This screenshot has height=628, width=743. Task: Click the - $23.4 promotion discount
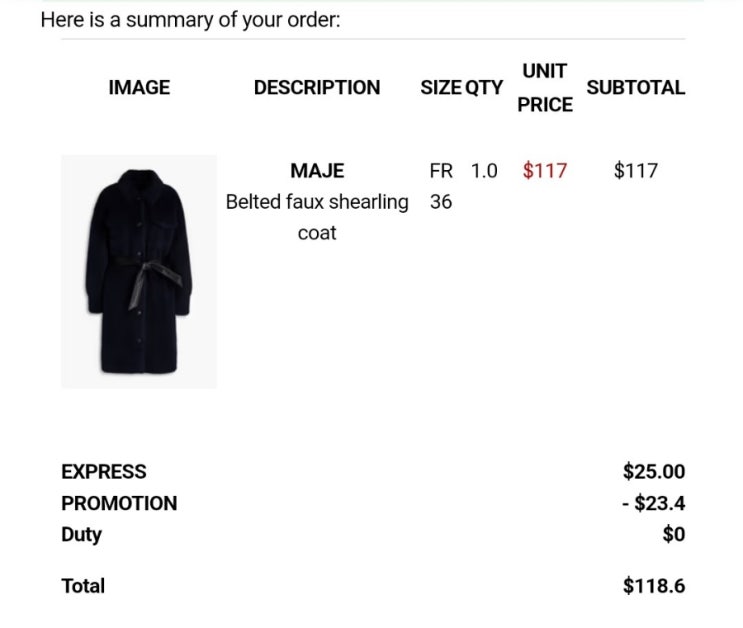point(653,504)
